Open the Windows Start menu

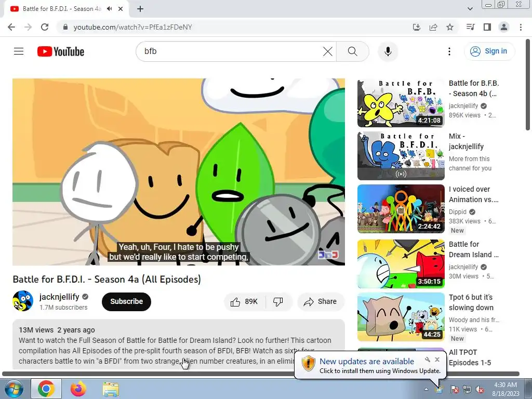[14, 389]
